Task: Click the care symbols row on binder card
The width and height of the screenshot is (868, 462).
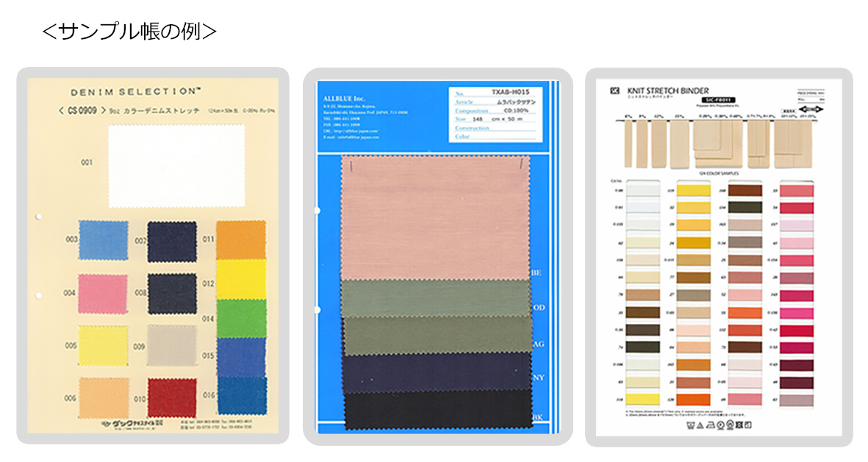Action: point(719,425)
